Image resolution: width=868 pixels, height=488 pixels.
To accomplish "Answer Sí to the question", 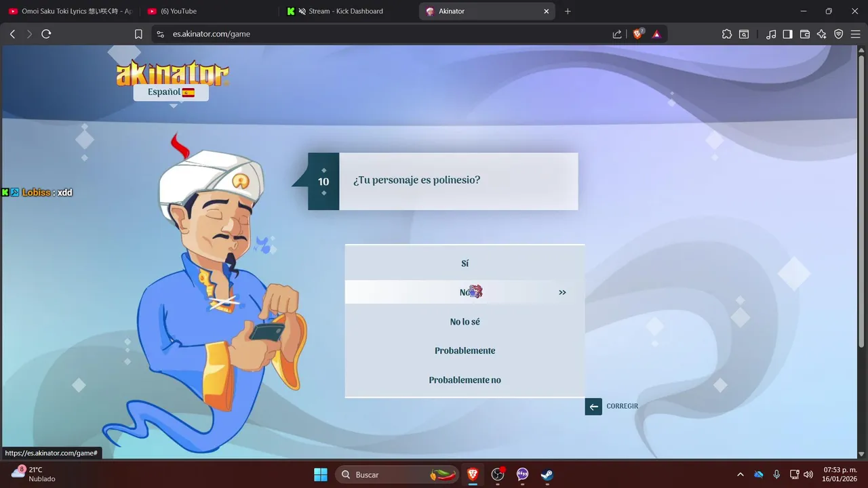I will click(465, 263).
